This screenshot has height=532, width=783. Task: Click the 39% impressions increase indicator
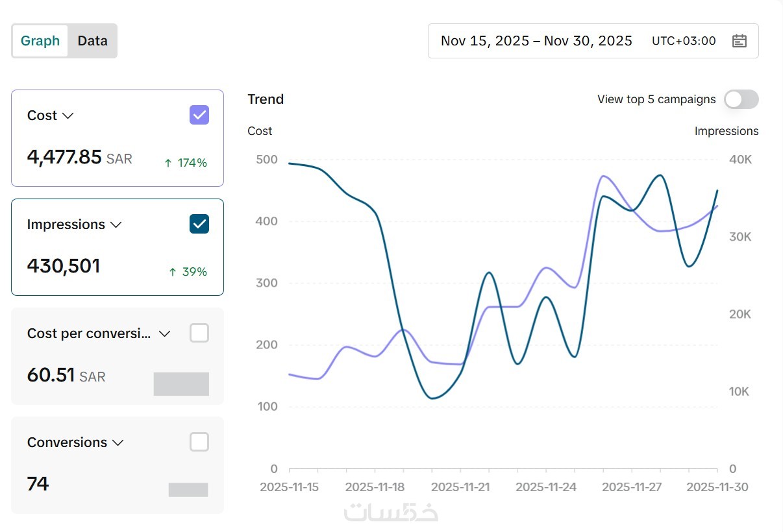coord(188,272)
